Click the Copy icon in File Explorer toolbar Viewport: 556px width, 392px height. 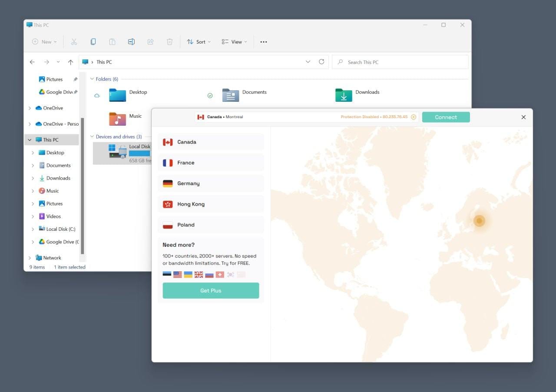pos(93,42)
